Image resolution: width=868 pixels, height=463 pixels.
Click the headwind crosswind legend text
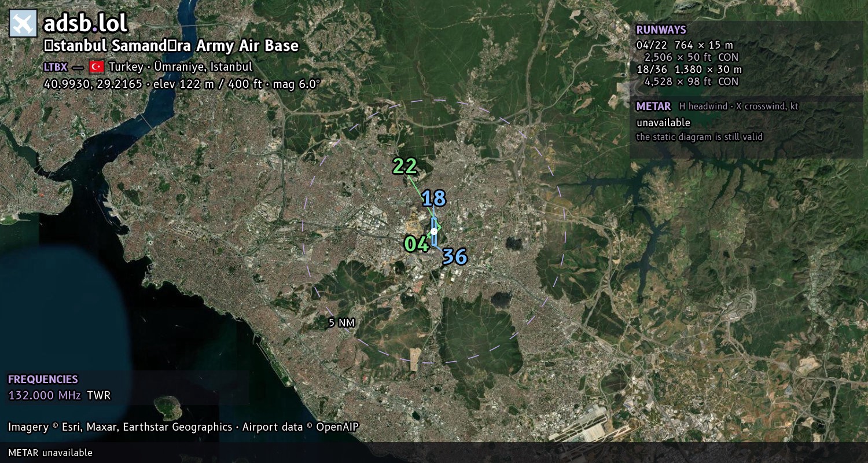[x=739, y=106]
